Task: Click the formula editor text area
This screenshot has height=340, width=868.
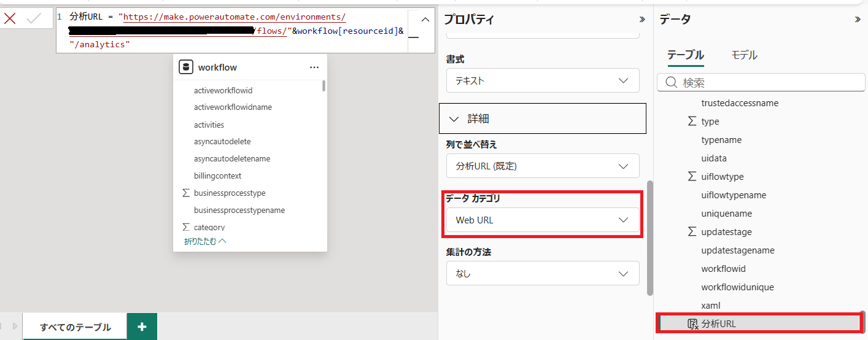Action: coord(231,31)
